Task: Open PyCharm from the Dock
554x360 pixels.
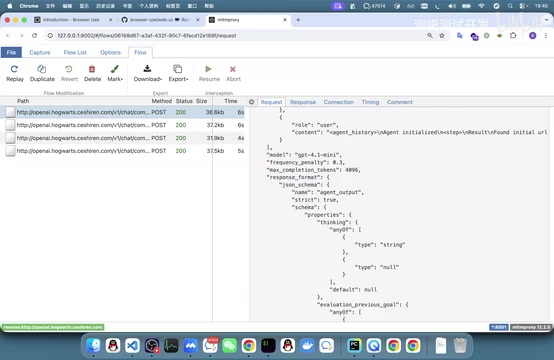Action: click(x=354, y=346)
